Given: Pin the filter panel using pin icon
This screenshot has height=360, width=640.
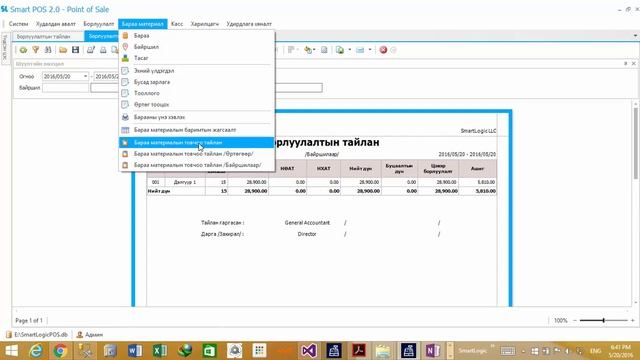Looking at the screenshot, I should click(x=625, y=64).
